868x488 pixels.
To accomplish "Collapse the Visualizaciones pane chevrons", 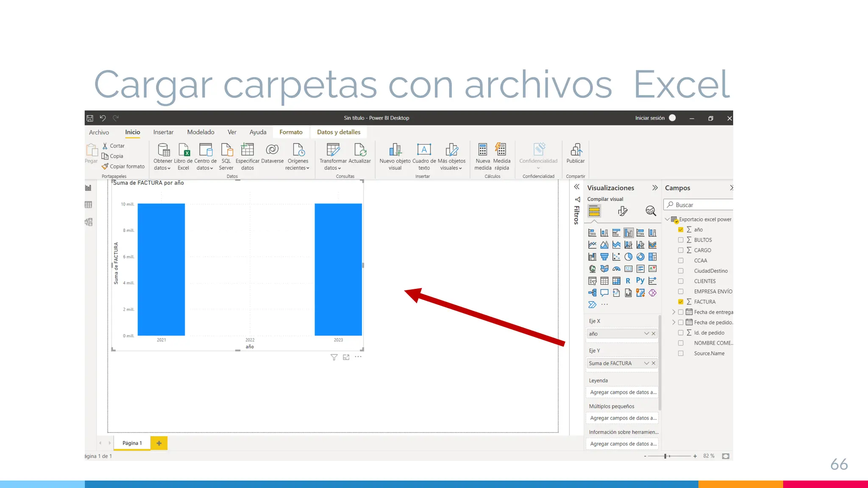I will [x=655, y=188].
